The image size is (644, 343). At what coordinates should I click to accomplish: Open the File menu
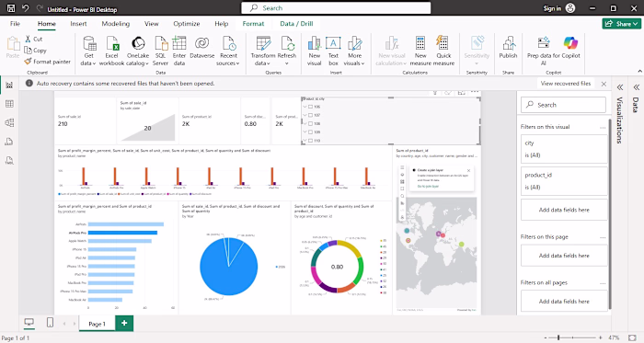pos(16,24)
